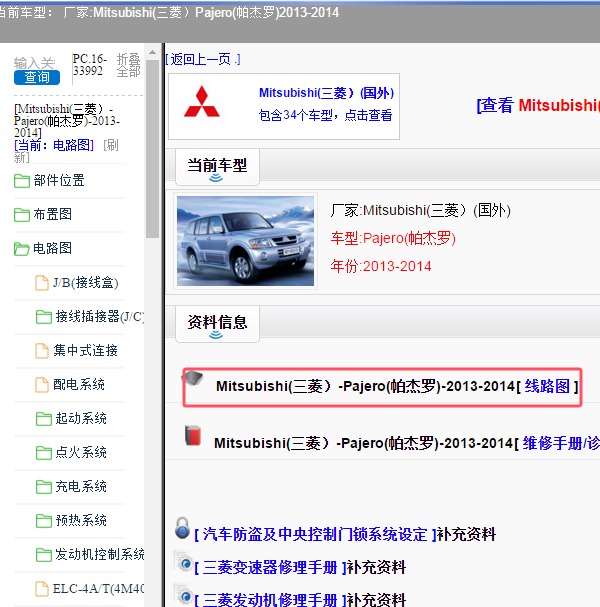Image resolution: width=600 pixels, height=607 pixels.
Task: Click the 车型:Pajero(帕杰罗) text
Action: coord(393,238)
